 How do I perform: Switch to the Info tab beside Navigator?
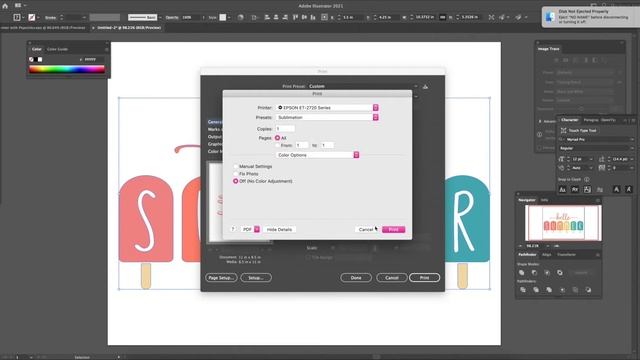[544, 200]
